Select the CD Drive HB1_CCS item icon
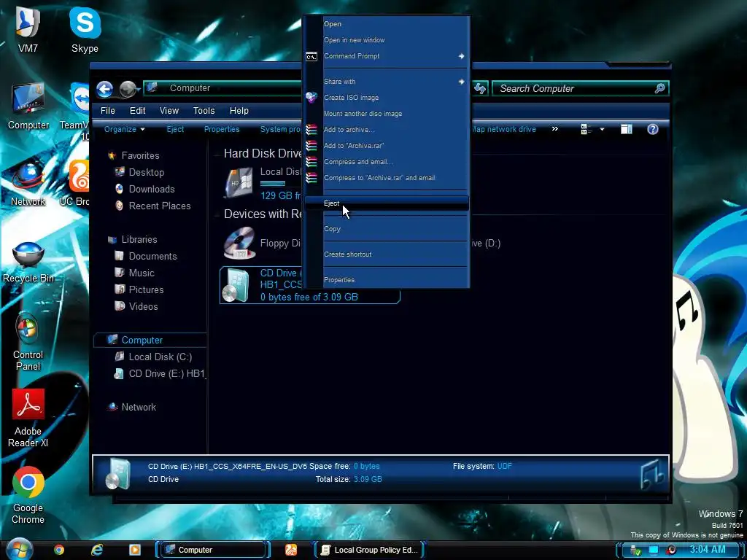Image resolution: width=747 pixels, height=560 pixels. (x=236, y=285)
